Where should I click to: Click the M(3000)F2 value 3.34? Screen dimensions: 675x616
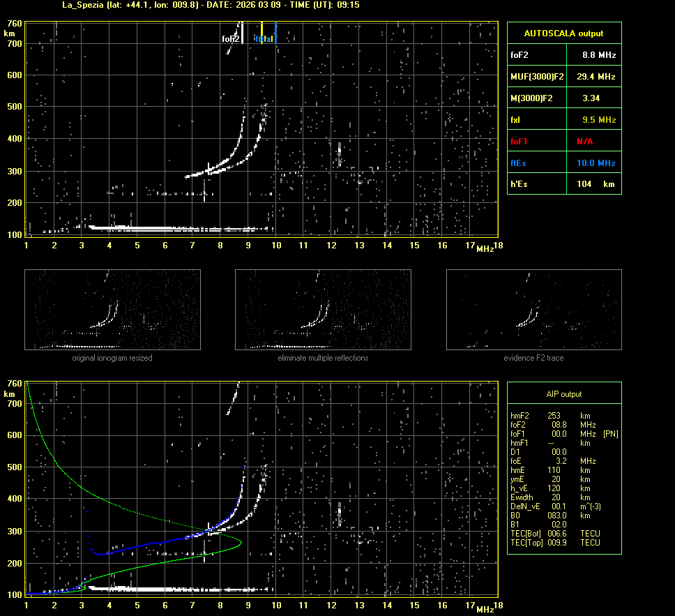click(x=591, y=98)
